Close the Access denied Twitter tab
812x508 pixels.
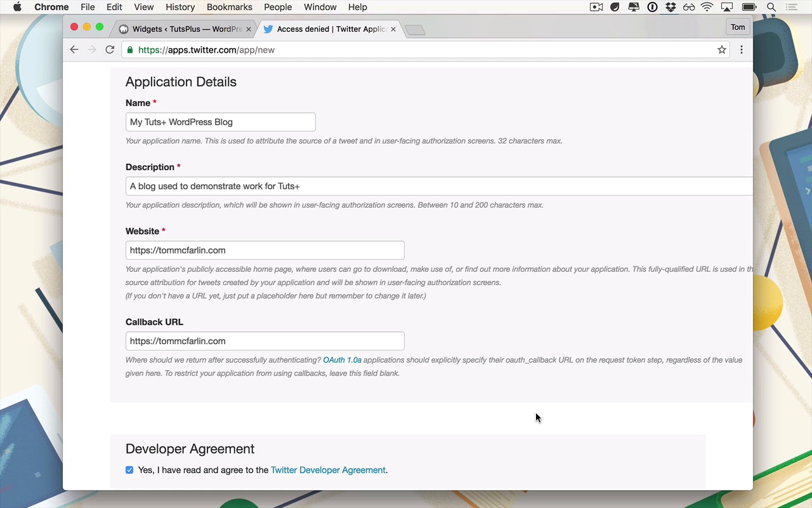[x=393, y=29]
